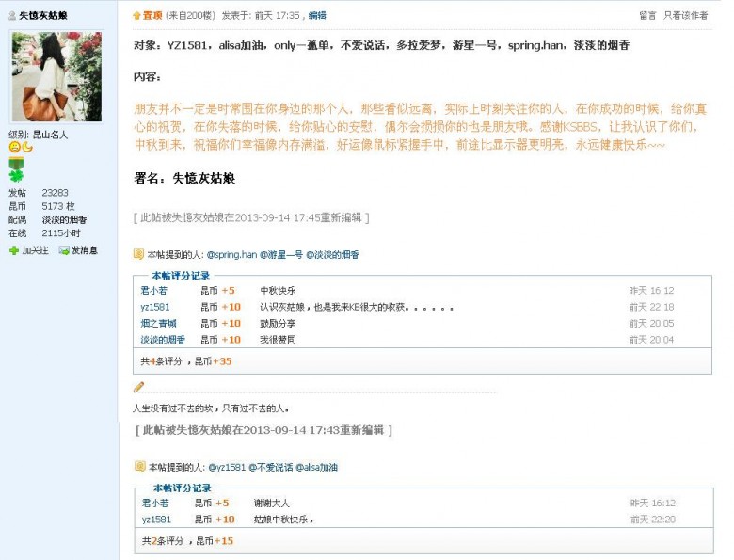This screenshot has width=734, height=560.
Task: Open the @spring.han mention link
Action: 231,255
